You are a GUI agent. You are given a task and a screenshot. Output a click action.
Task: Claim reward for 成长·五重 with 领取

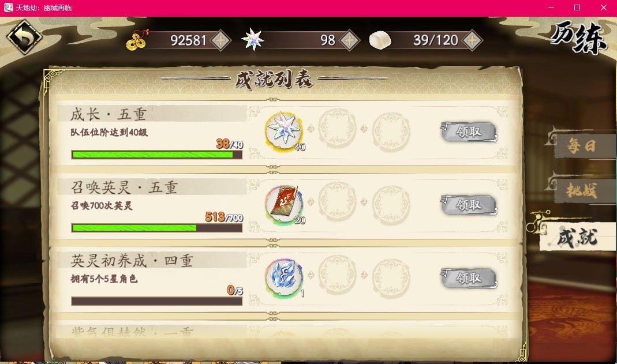pyautogui.click(x=469, y=132)
